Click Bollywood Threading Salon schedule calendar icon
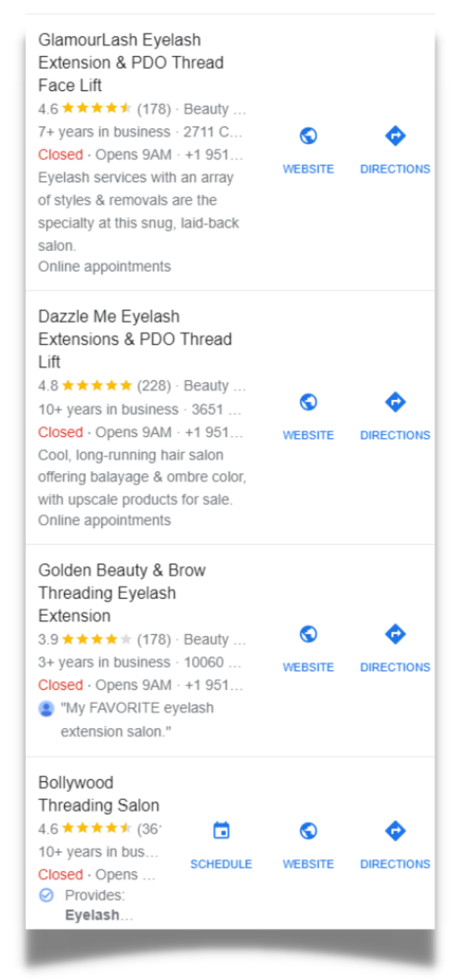This screenshot has height=980, width=459. [221, 830]
